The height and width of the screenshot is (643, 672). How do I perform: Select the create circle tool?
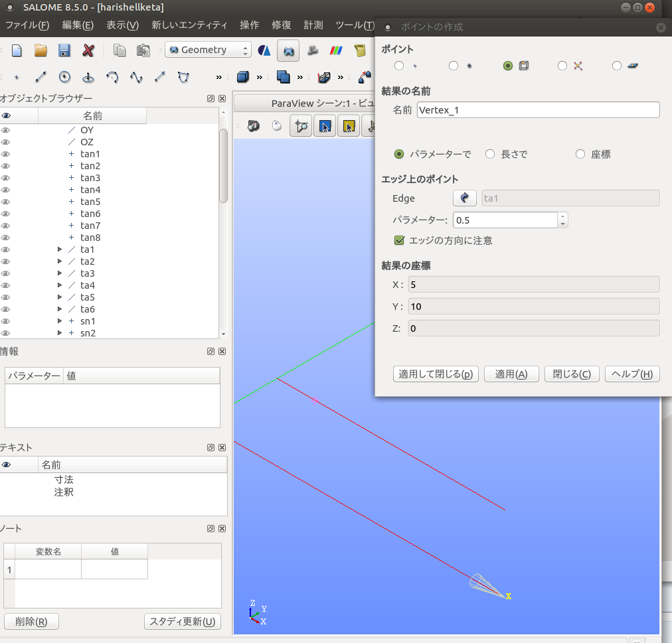click(64, 77)
